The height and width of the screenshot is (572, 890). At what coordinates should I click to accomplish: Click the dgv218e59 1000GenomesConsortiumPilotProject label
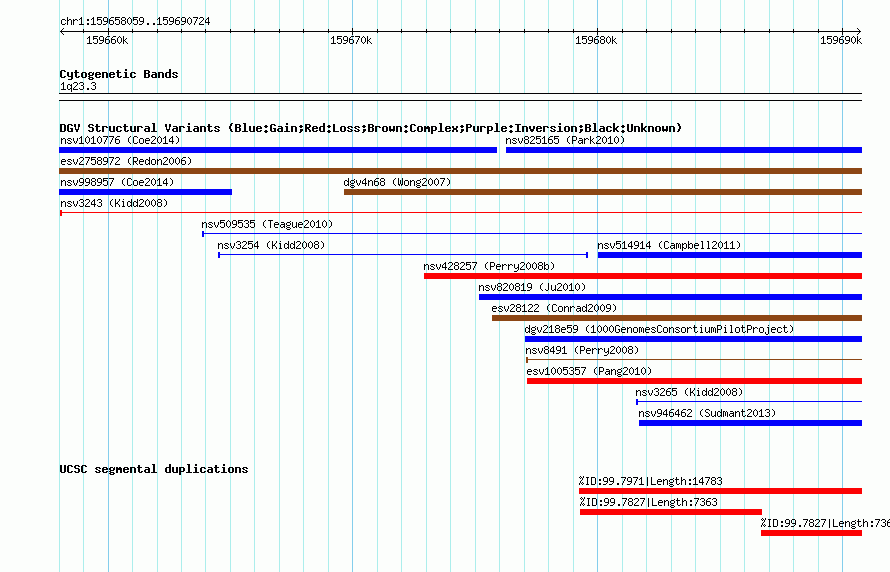pyautogui.click(x=659, y=329)
